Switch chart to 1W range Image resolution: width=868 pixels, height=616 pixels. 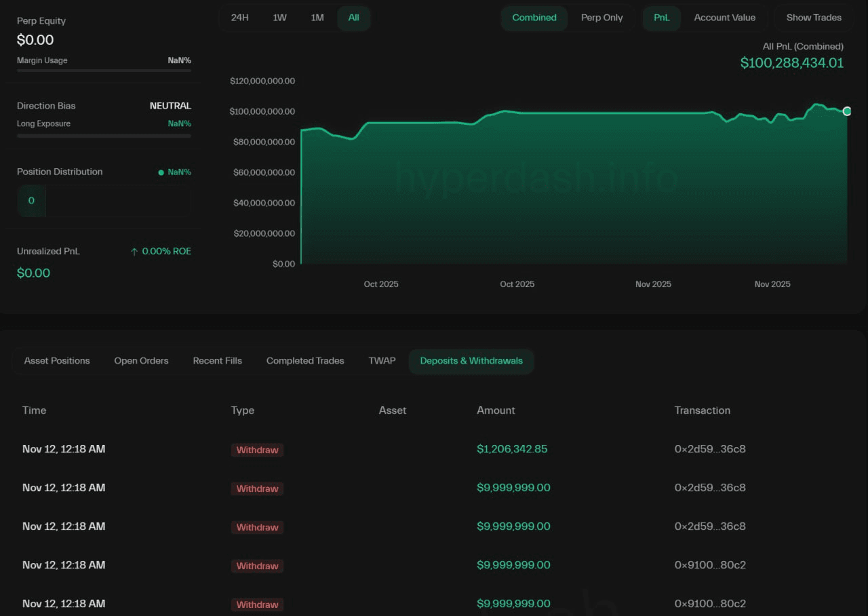[x=279, y=18]
